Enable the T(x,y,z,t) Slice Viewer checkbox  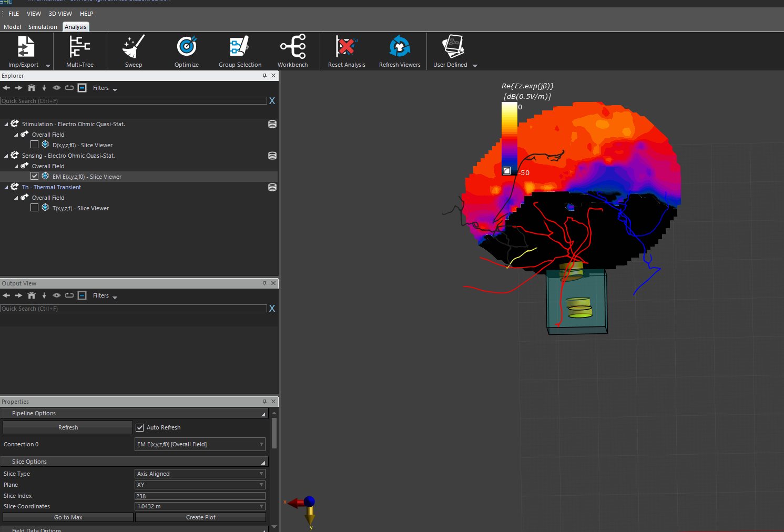[34, 208]
